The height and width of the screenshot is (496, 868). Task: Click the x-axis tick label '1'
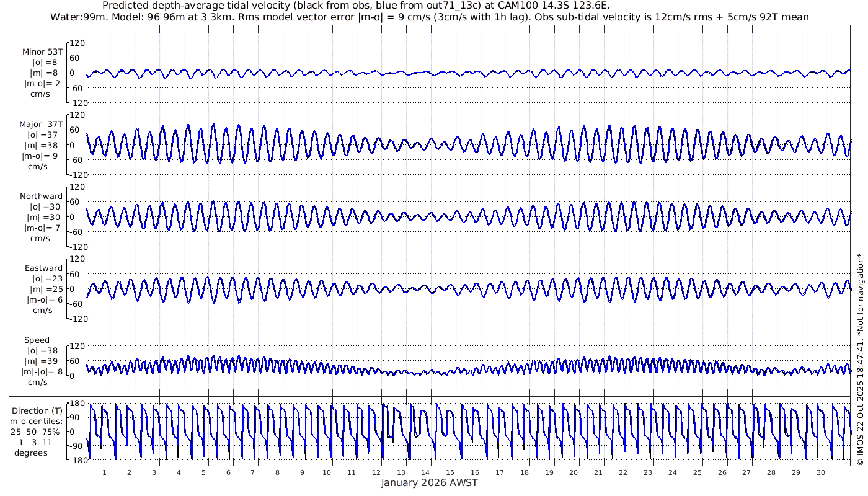[105, 472]
